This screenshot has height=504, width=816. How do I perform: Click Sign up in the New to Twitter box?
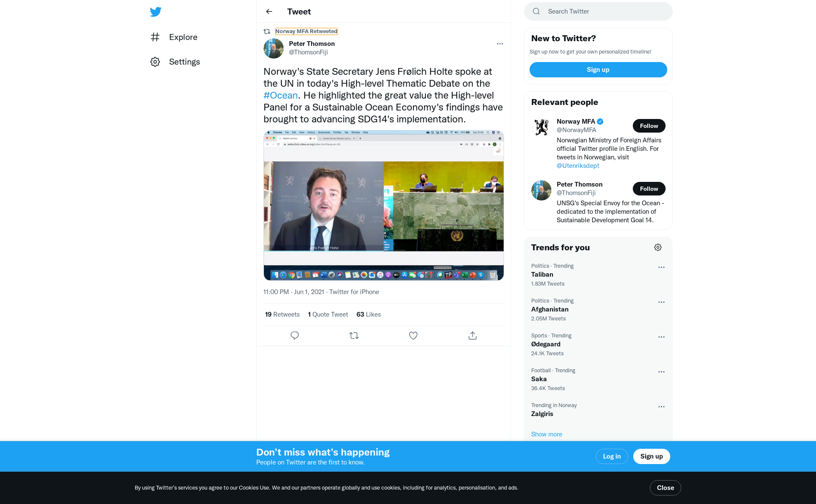coord(598,70)
